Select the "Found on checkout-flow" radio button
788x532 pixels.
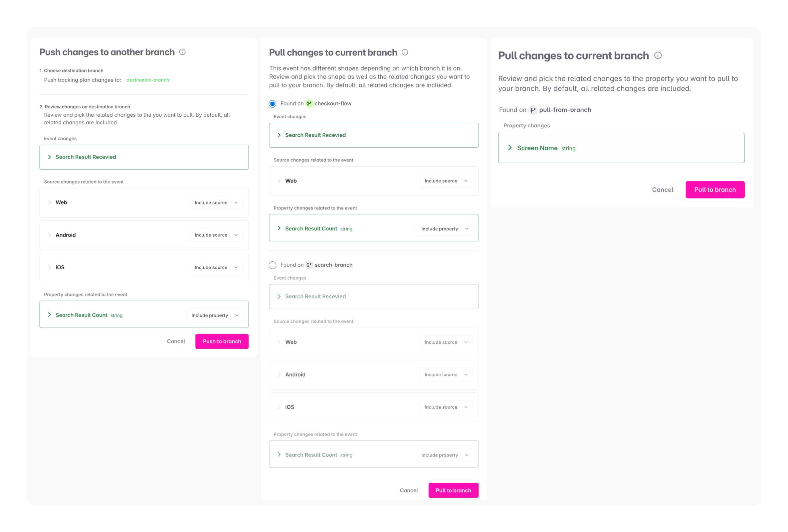[x=272, y=104]
